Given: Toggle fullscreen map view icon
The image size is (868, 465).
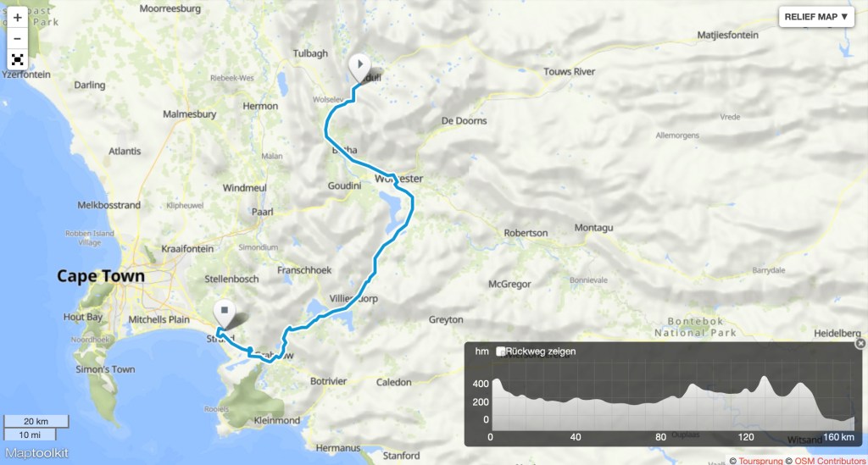Looking at the screenshot, I should (17, 60).
